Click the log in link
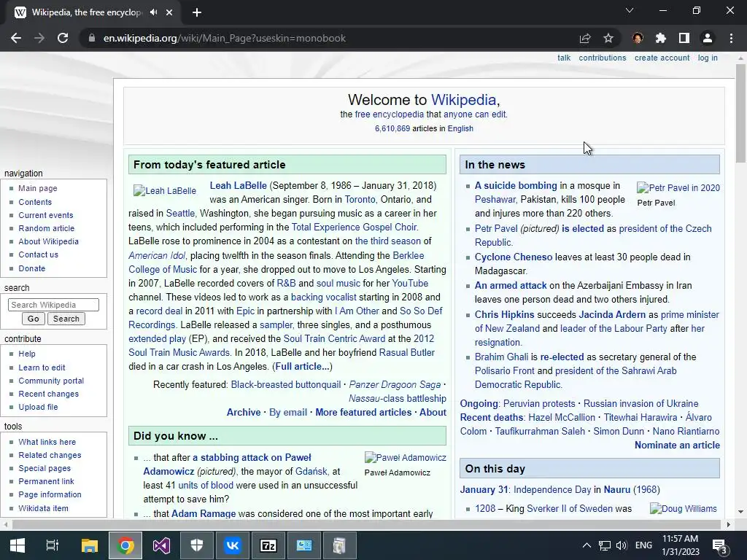 tap(708, 58)
